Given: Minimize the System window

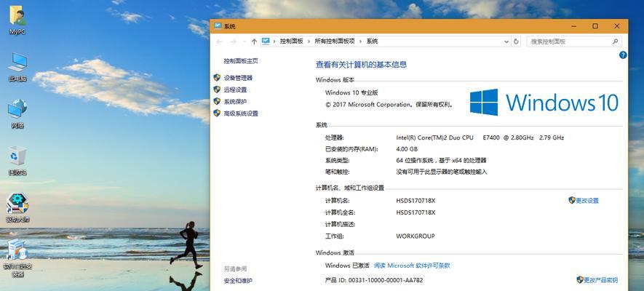Looking at the screenshot, I should [573, 26].
